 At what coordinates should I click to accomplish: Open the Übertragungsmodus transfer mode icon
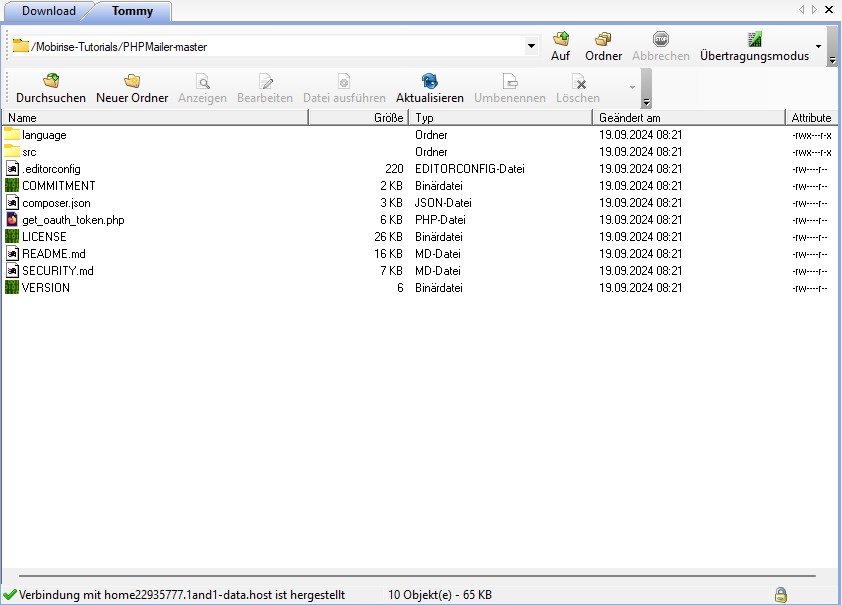pos(754,40)
